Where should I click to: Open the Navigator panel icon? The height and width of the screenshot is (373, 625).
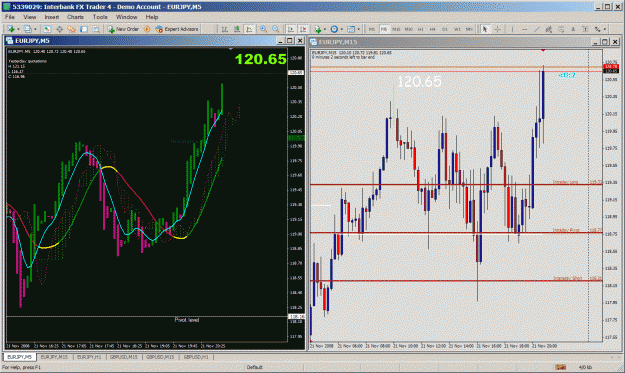tap(71, 29)
